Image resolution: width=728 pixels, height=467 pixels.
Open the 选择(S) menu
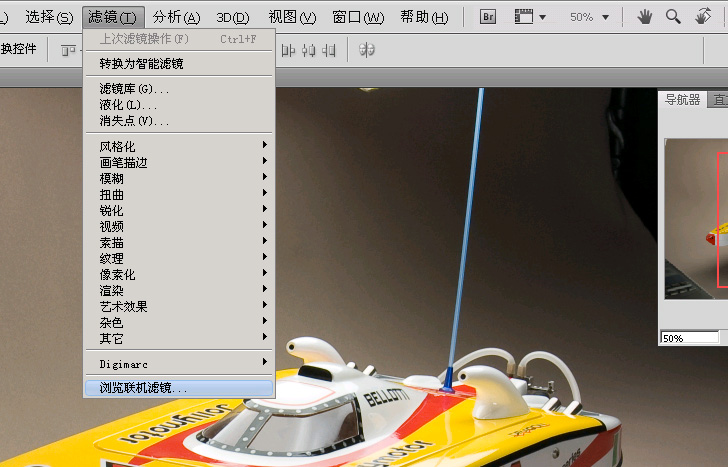click(x=49, y=18)
